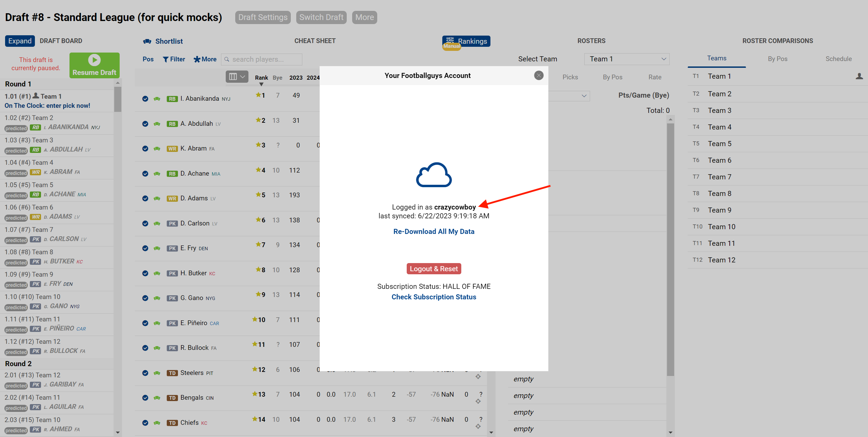The width and height of the screenshot is (868, 437).
Task: Click the More button in header
Action: click(x=365, y=17)
